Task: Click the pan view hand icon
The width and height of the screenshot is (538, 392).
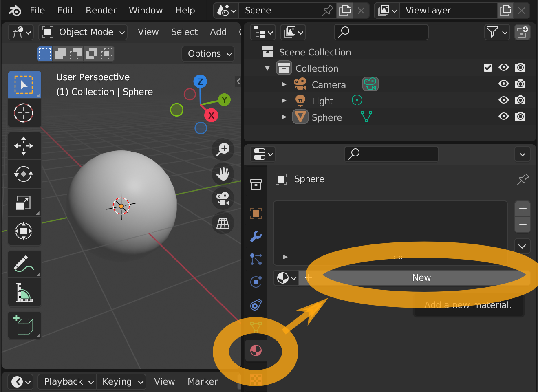Action: pyautogui.click(x=223, y=174)
